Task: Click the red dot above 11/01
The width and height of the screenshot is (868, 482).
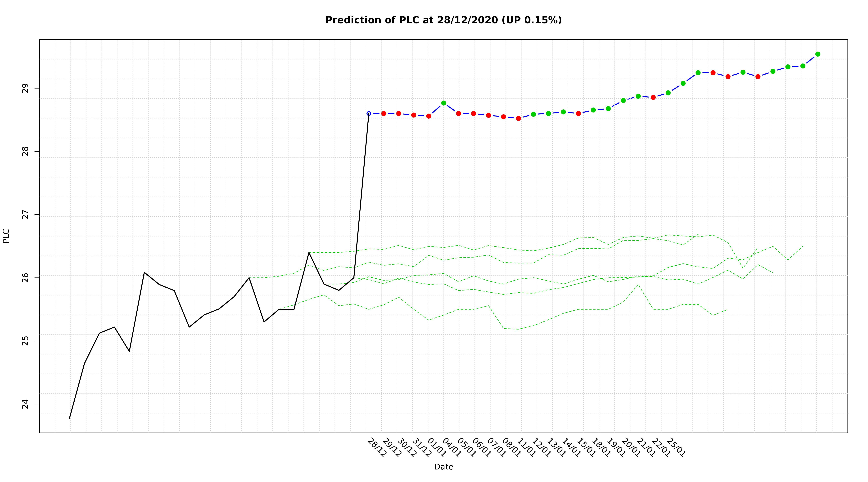Action: [x=518, y=118]
